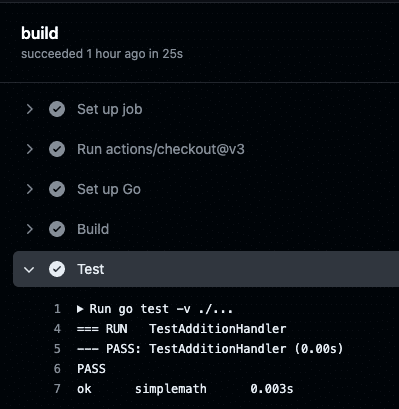This screenshot has width=399, height=409.
Task: Click success checkmark icon for Set up job
Action: click(57, 109)
